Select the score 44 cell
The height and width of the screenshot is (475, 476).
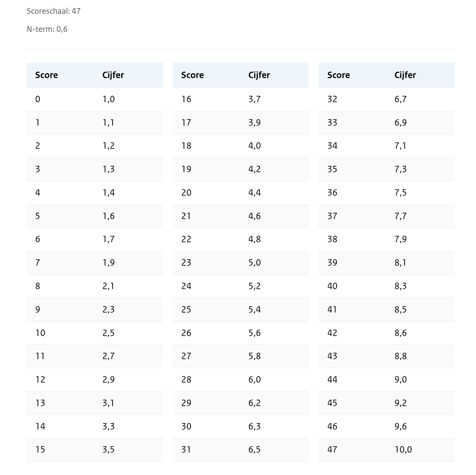[332, 380]
